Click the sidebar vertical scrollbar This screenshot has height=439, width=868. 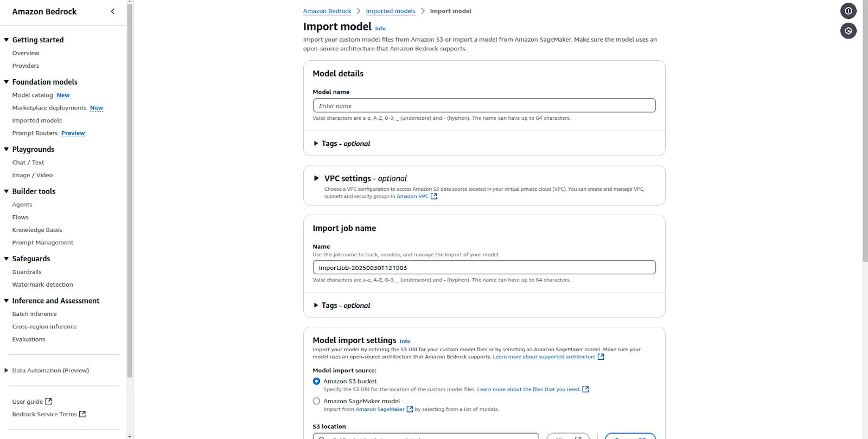130,190
